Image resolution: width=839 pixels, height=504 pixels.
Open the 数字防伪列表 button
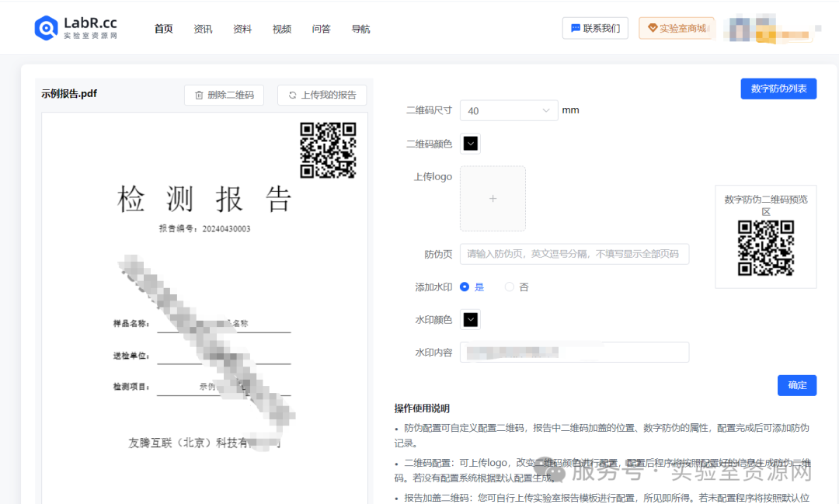click(x=778, y=89)
